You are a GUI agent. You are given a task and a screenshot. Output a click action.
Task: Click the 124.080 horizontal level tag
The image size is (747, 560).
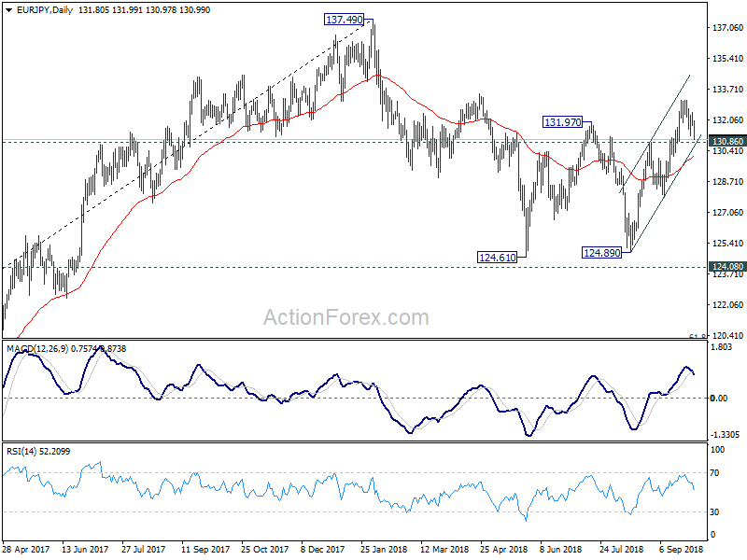click(727, 267)
